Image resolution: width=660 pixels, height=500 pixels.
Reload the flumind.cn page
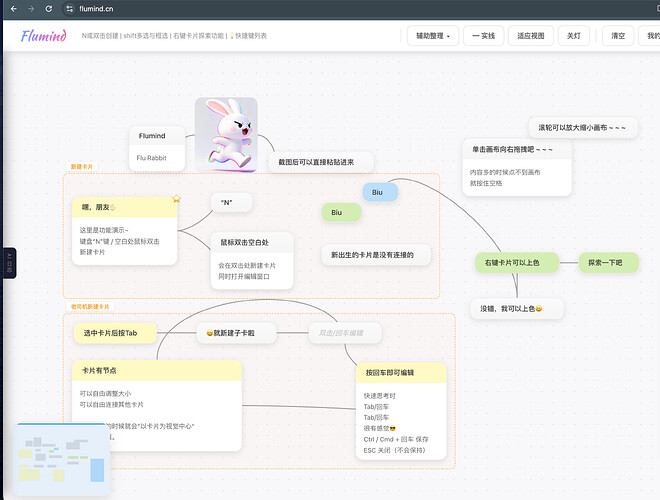pyautogui.click(x=49, y=8)
